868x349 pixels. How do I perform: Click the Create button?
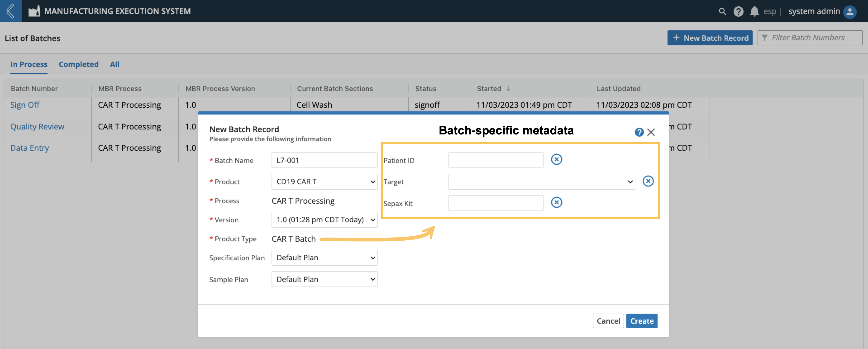coord(641,321)
